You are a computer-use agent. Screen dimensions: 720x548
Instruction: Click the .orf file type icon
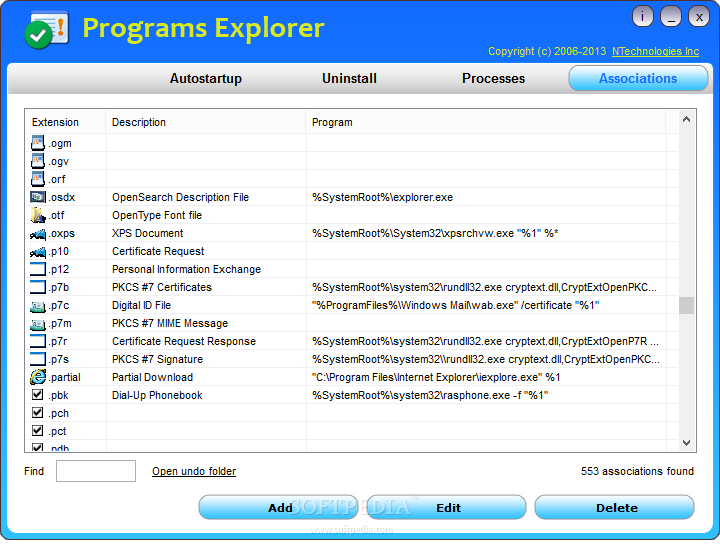point(38,179)
